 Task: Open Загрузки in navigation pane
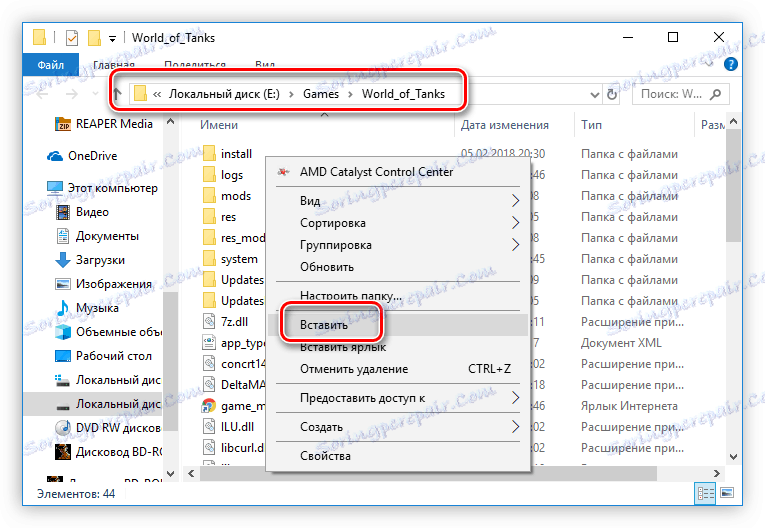tap(90, 260)
